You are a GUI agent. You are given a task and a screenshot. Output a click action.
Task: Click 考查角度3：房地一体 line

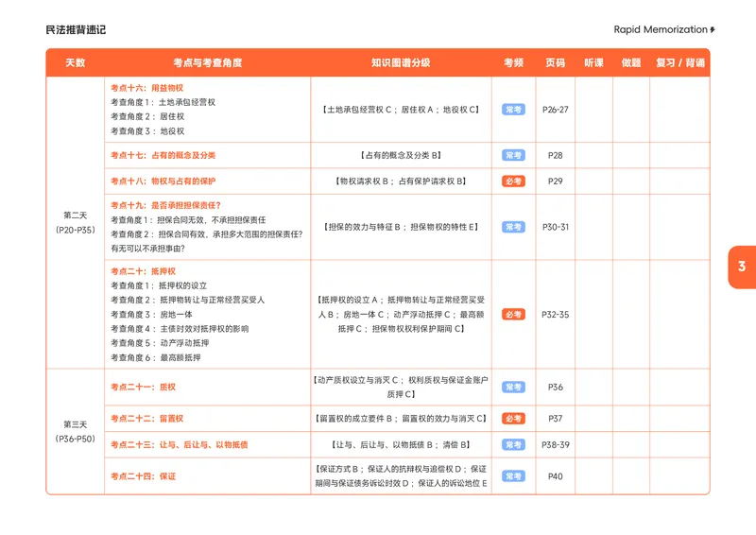(x=151, y=315)
